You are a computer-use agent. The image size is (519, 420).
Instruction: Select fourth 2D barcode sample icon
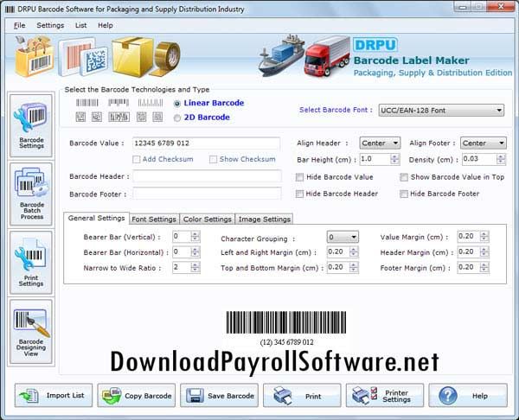tap(142, 117)
